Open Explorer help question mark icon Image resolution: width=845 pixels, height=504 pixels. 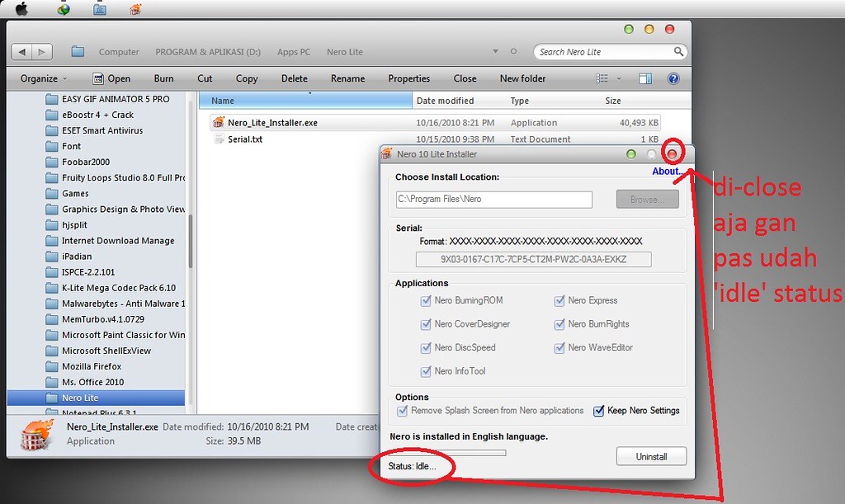point(673,78)
